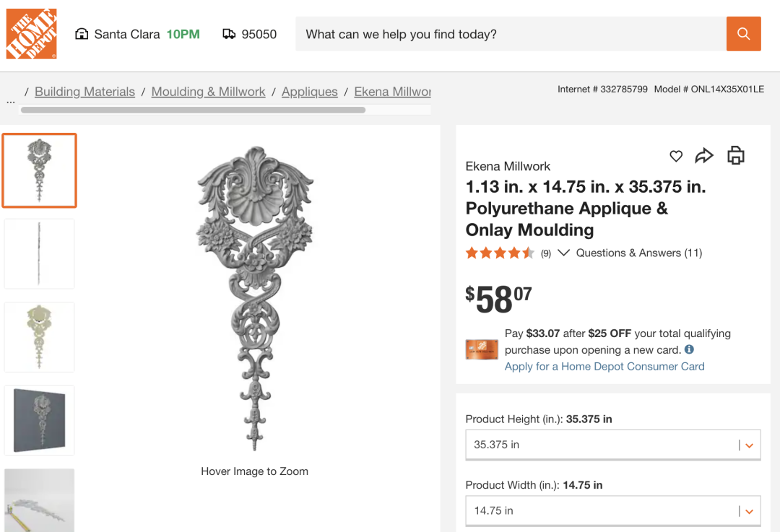Open Questions & Answers (11)
Image resolution: width=780 pixels, height=532 pixels.
pos(639,253)
